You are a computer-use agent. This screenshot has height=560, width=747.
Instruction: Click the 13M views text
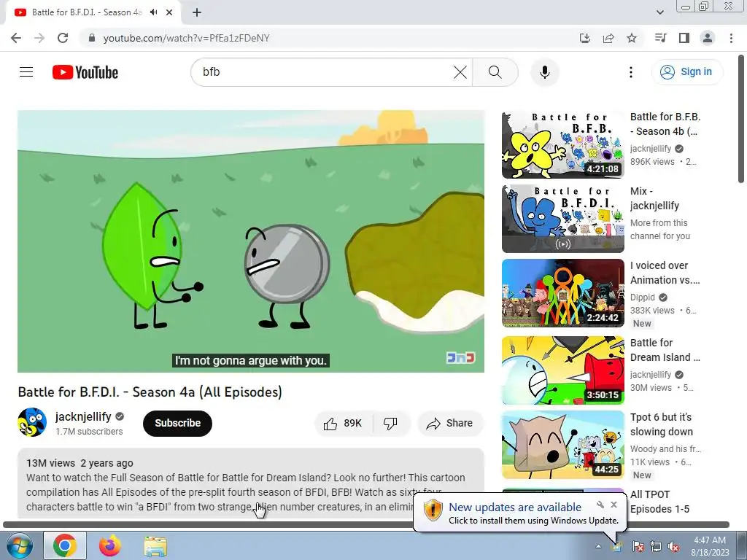(50, 463)
